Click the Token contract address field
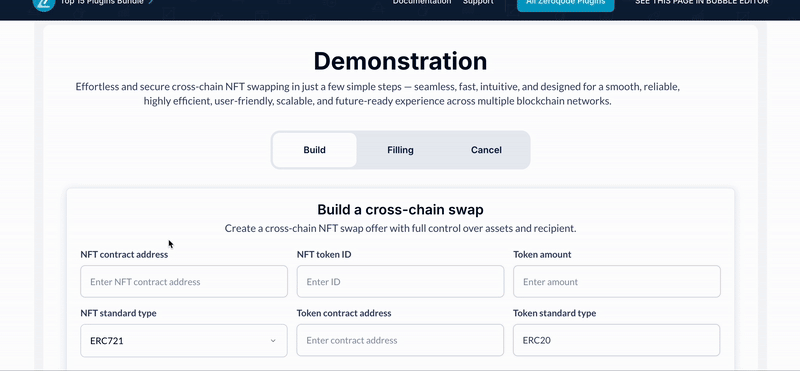Image resolution: width=800 pixels, height=371 pixels. pyautogui.click(x=400, y=340)
